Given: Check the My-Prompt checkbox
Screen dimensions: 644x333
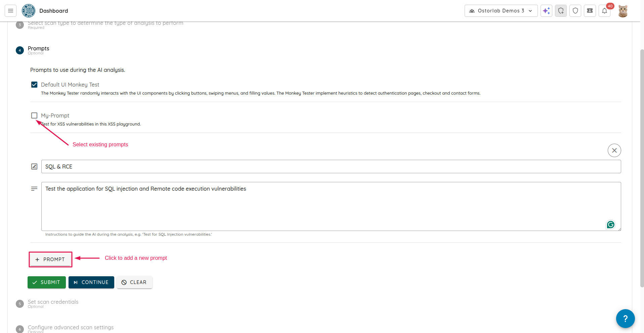Looking at the screenshot, I should 34,115.
